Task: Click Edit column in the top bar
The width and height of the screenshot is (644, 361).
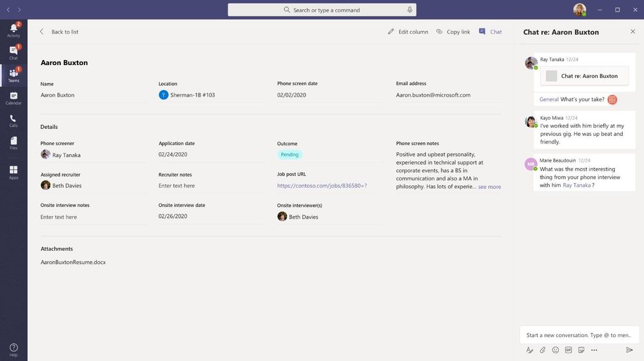Action: pos(408,32)
